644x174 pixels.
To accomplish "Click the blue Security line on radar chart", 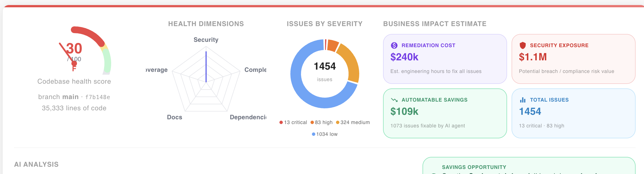I will tap(206, 67).
